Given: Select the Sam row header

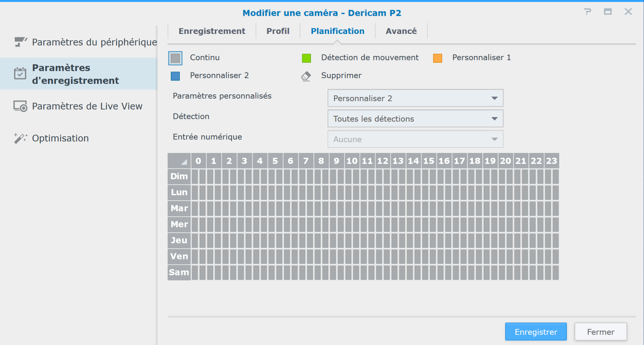Looking at the screenshot, I should click(x=179, y=273).
